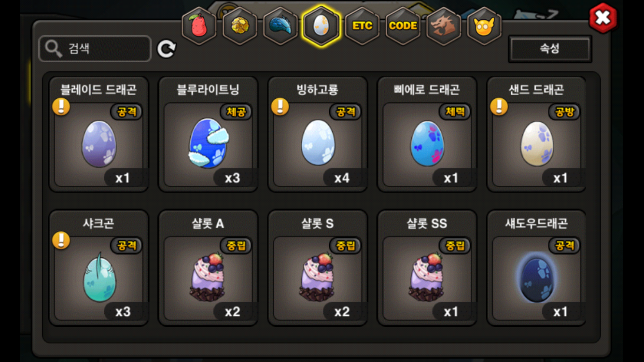This screenshot has width=644, height=362.
Task: Tap the alert badge on 블레이드 드래곤
Action: point(61,107)
